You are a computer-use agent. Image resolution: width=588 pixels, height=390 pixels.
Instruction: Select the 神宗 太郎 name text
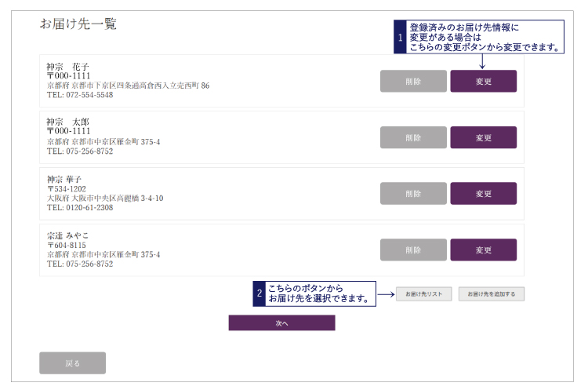(67, 122)
